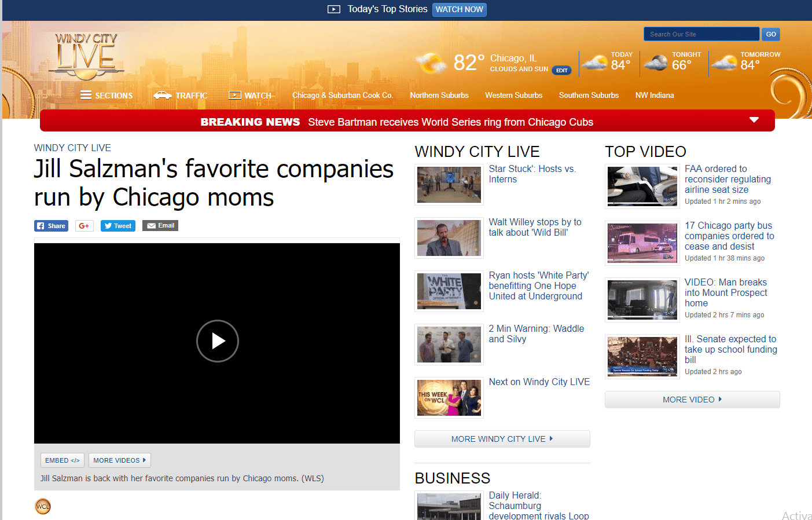Open Walt Willey 'Wild Bill' story link

pyautogui.click(x=535, y=228)
